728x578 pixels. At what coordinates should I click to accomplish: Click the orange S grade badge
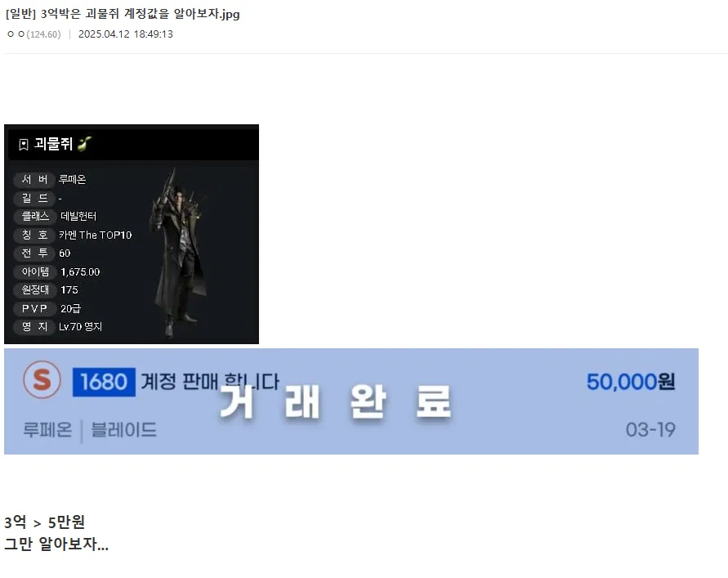42,380
